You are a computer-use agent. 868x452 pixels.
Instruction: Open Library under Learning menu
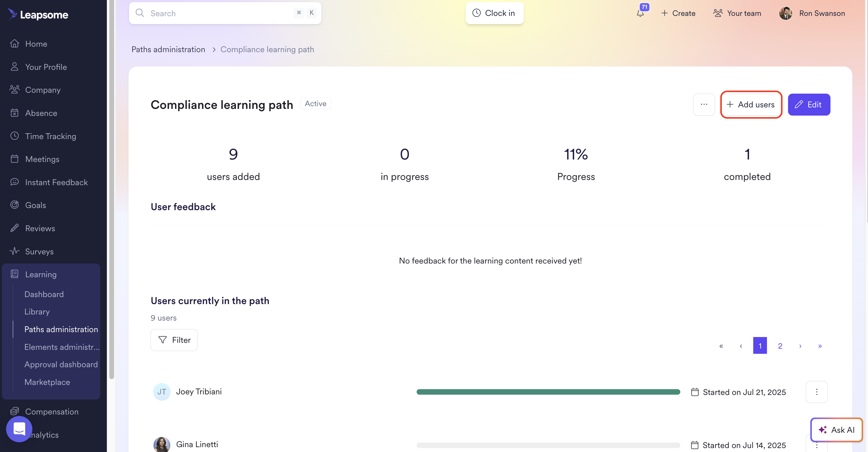pos(37,311)
